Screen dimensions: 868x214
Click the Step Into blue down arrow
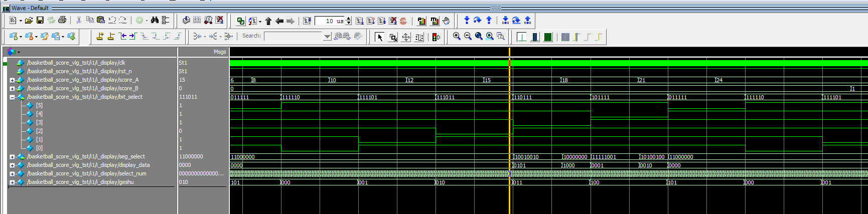[467, 20]
